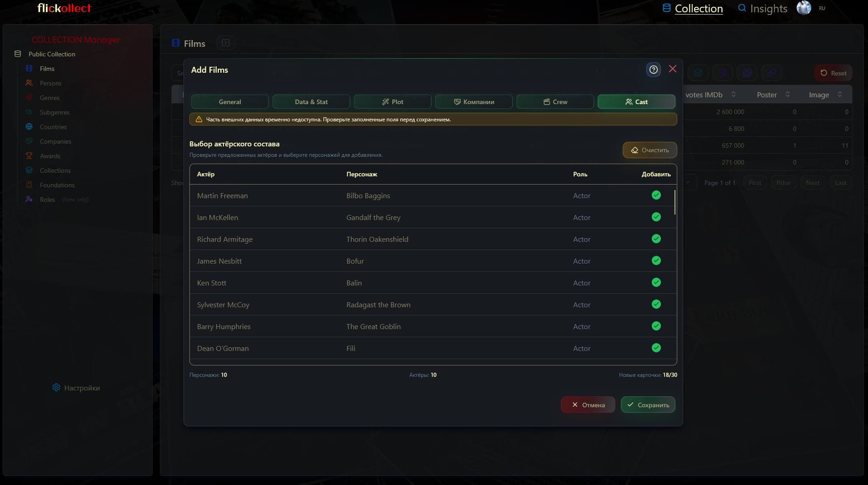Click the Roles icon in the sidebar
Viewport: 868px width, 485px height.
click(29, 200)
